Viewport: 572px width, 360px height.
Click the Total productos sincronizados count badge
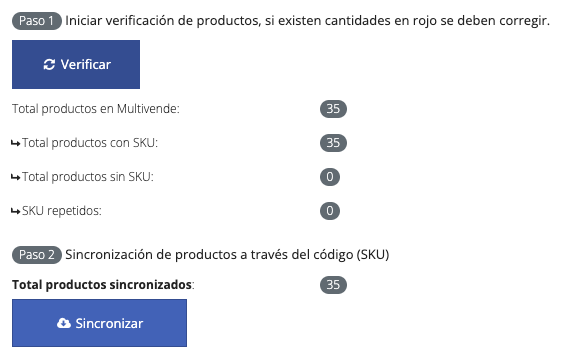pyautogui.click(x=333, y=284)
